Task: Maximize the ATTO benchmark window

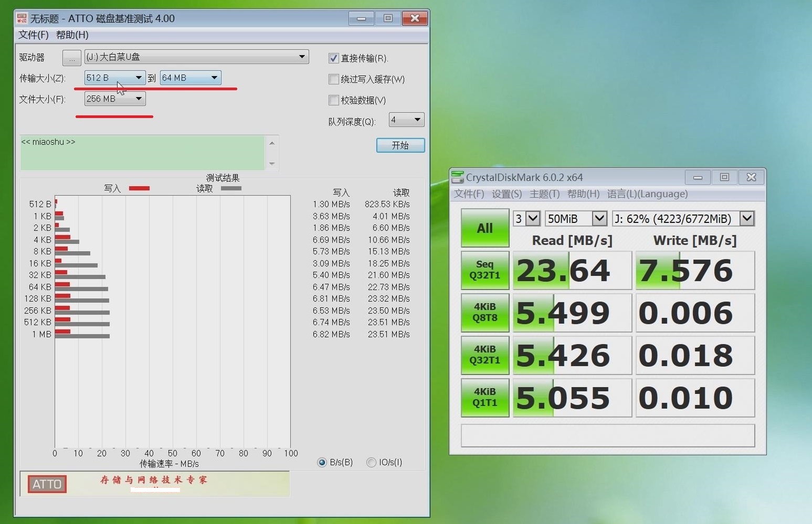Action: point(388,18)
